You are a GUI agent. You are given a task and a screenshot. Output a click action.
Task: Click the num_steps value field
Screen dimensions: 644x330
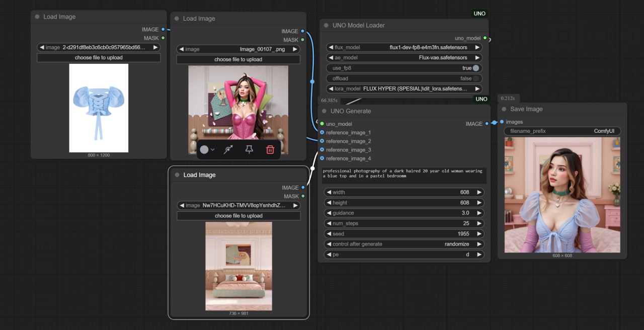click(404, 223)
